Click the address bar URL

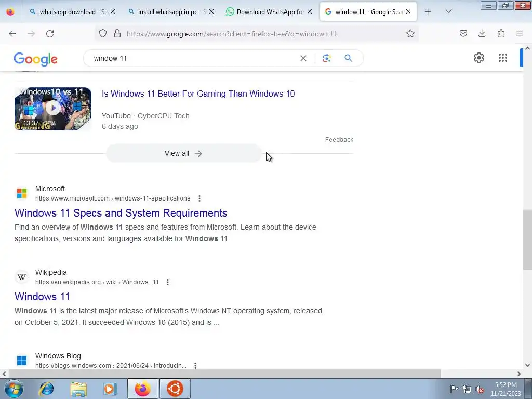pos(232,34)
